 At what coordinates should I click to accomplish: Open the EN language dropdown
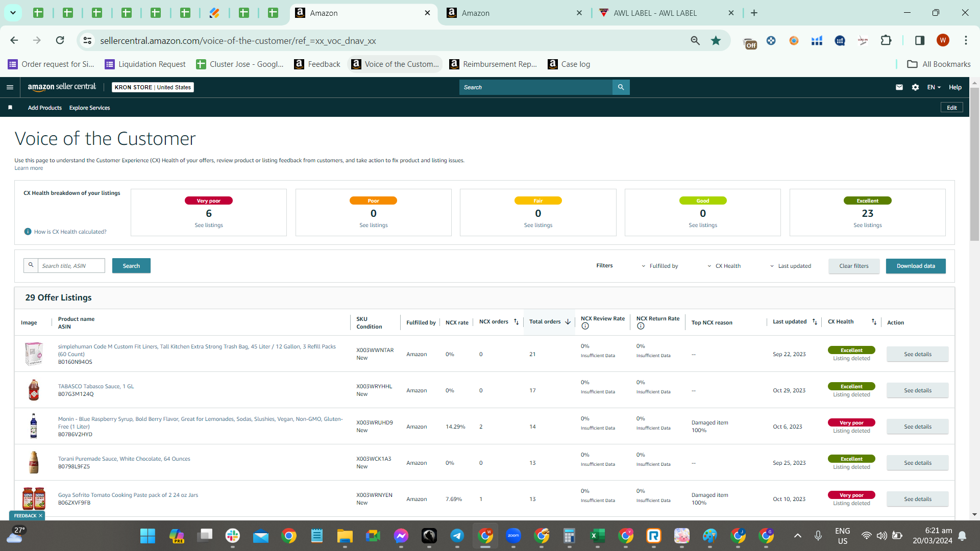pyautogui.click(x=934, y=87)
